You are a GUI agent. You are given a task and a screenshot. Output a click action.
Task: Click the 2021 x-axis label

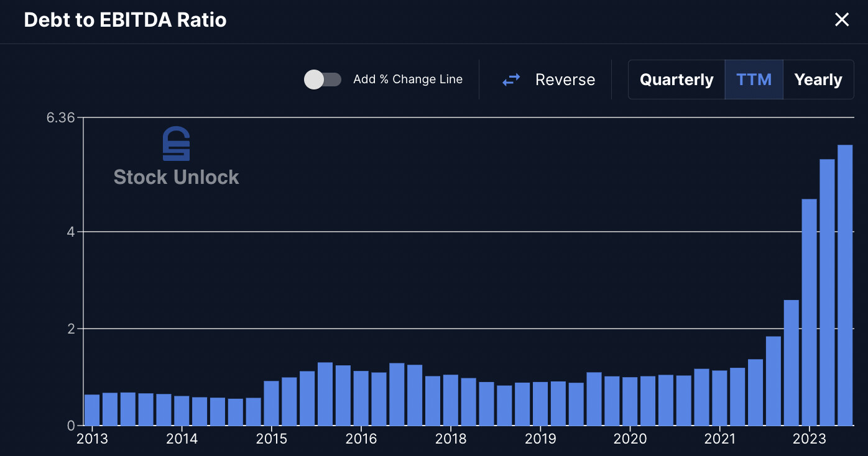(x=719, y=439)
